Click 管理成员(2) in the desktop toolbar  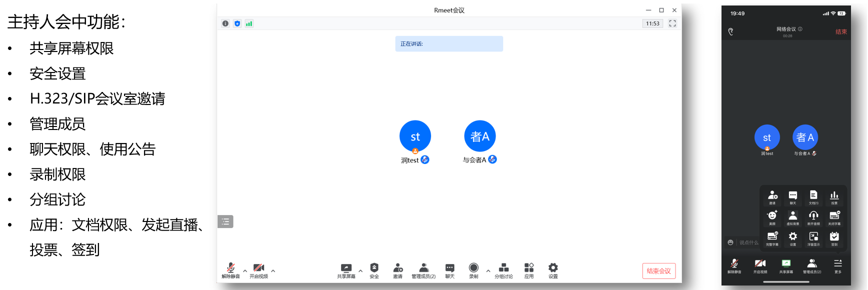coord(423,270)
